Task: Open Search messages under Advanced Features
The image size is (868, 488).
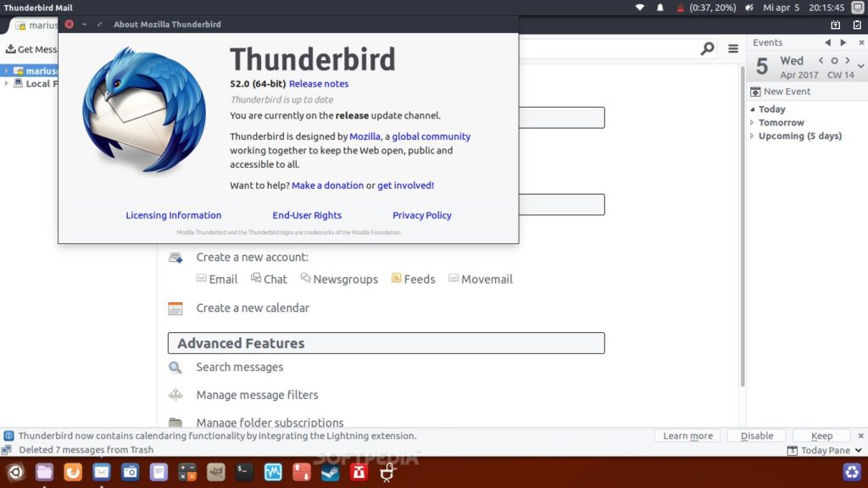Action: [x=240, y=368]
